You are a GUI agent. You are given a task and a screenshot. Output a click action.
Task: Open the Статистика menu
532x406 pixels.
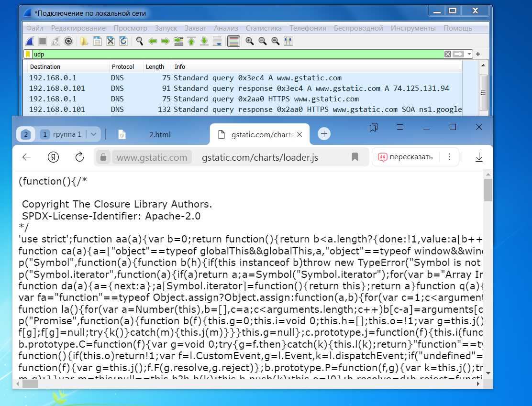point(264,28)
